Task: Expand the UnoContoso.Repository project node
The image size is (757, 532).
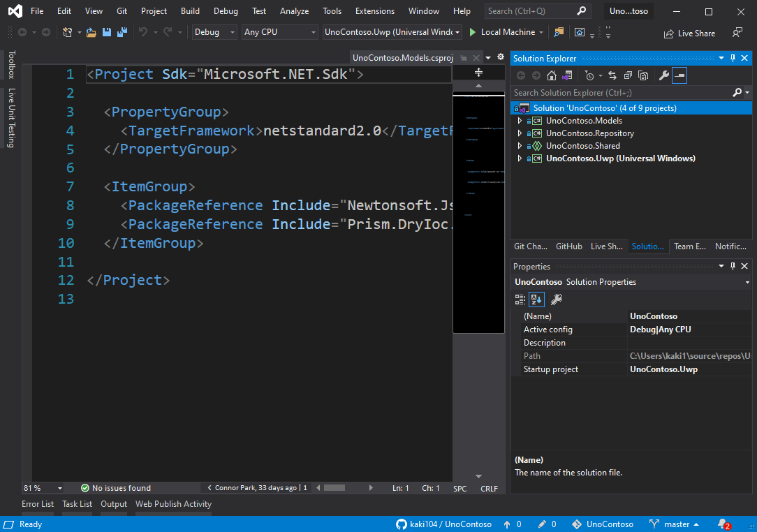Action: click(520, 133)
